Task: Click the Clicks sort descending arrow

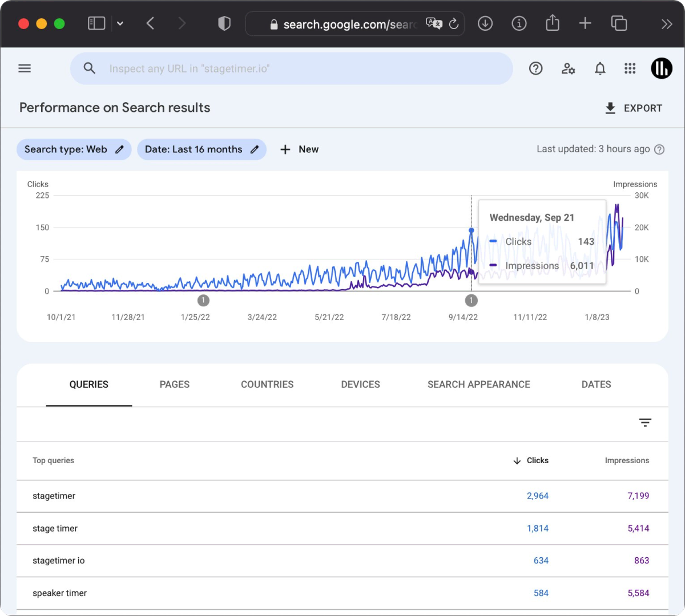Action: 517,461
